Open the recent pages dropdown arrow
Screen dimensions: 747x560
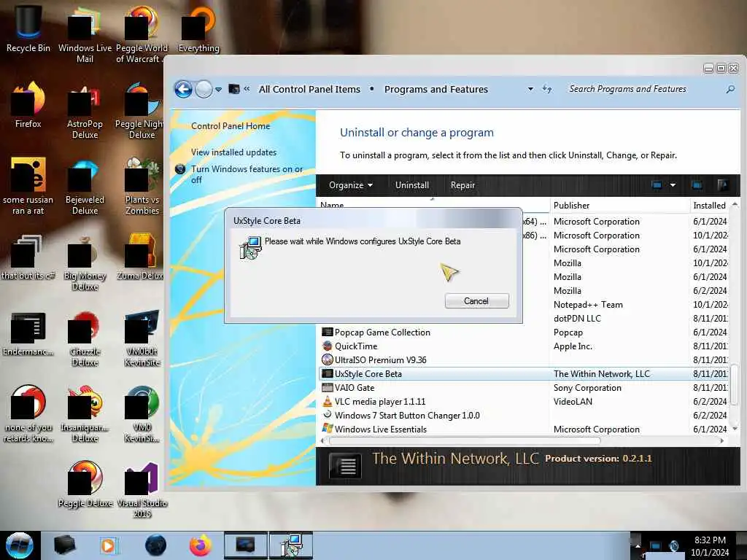point(218,90)
